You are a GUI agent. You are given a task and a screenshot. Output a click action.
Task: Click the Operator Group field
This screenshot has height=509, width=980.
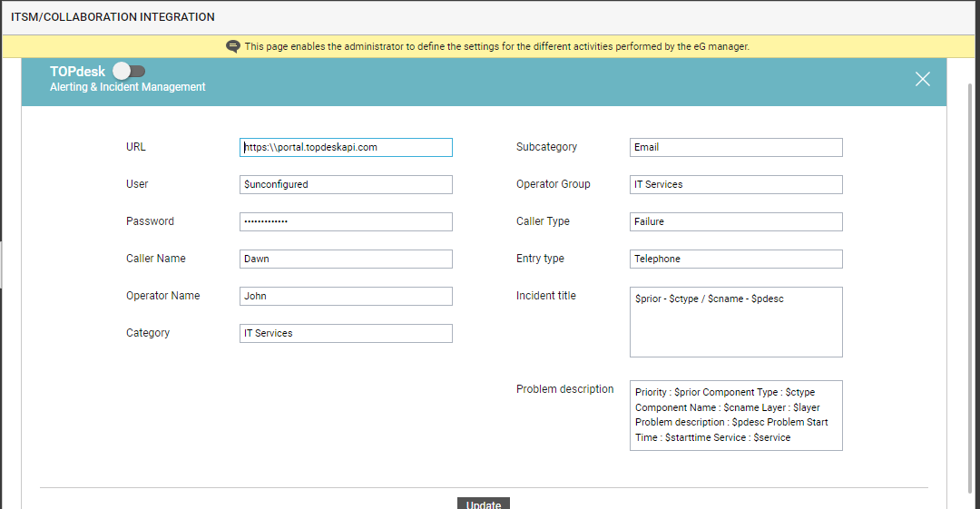(x=736, y=184)
